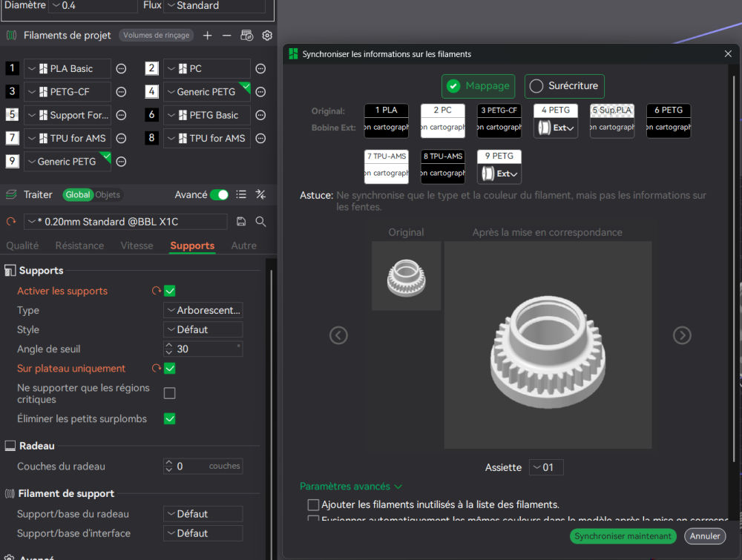Reset Sur plateau uniquement to default
Image resolution: width=742 pixels, height=560 pixels.
pos(156,368)
